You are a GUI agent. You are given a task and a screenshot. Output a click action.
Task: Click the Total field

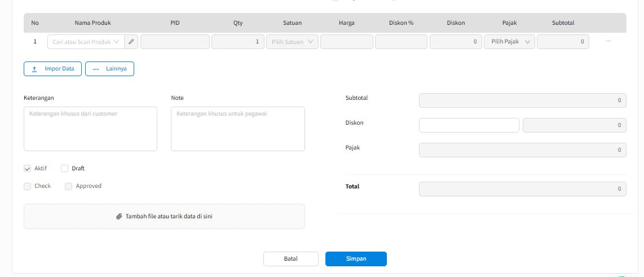[522, 189]
